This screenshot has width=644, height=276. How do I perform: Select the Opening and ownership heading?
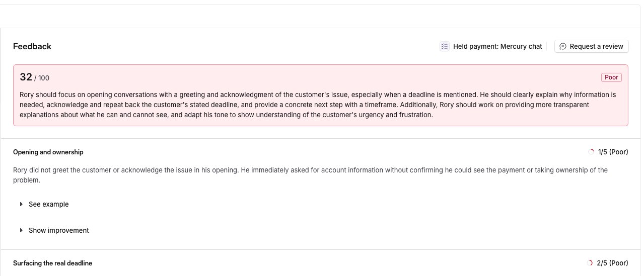48,152
